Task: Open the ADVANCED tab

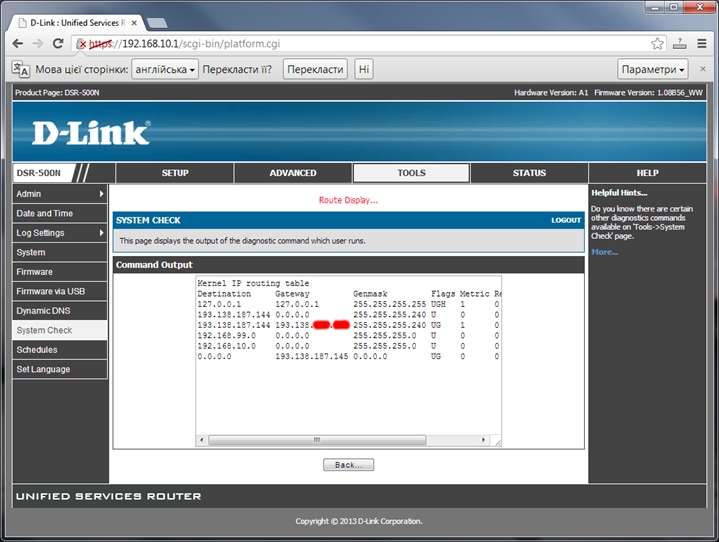Action: [293, 173]
